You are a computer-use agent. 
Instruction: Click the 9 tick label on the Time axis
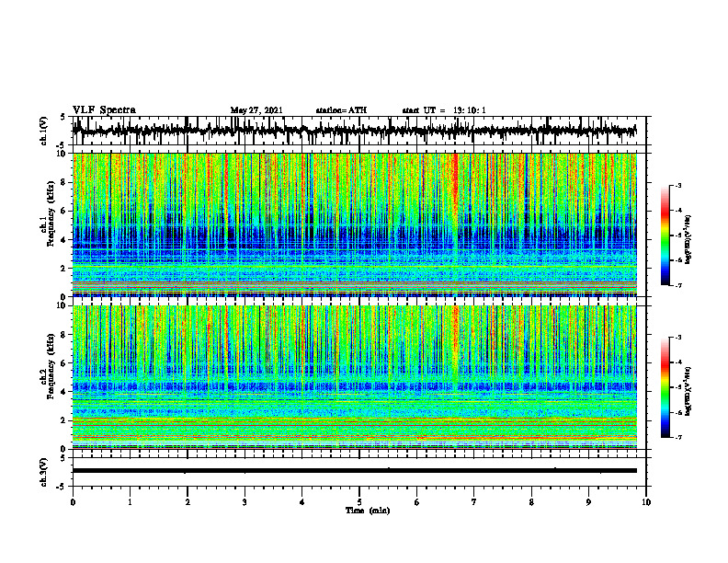click(588, 502)
